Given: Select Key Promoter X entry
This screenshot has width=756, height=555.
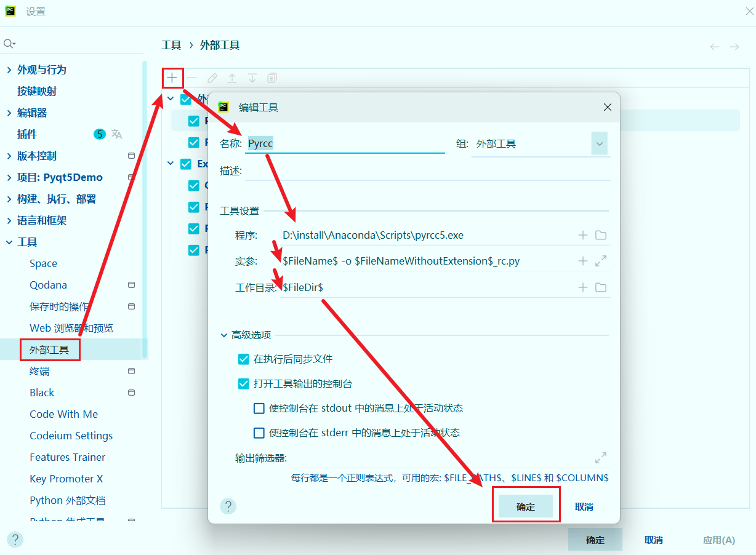Looking at the screenshot, I should click(x=66, y=479).
